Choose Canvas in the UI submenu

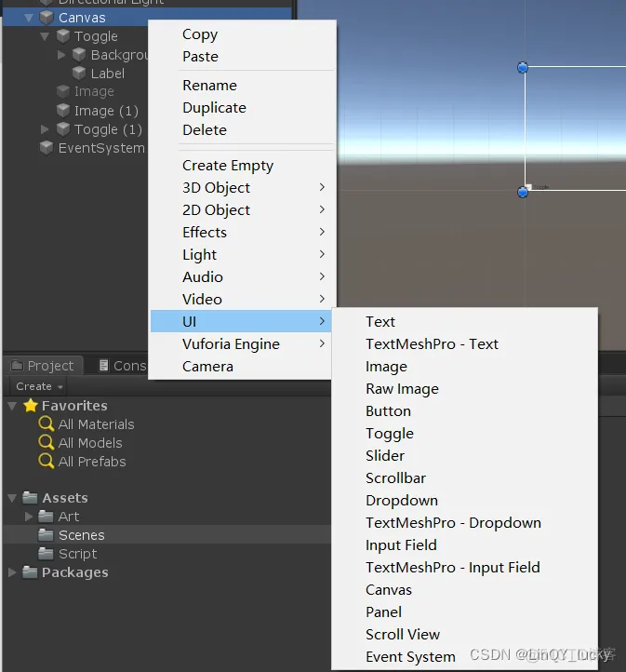pos(464,590)
